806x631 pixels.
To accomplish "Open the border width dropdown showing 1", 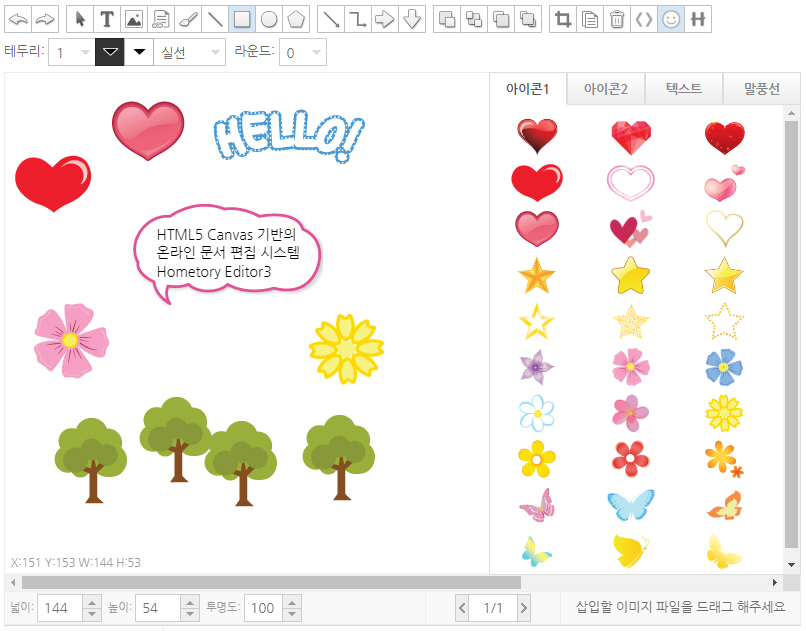I will (x=71, y=52).
